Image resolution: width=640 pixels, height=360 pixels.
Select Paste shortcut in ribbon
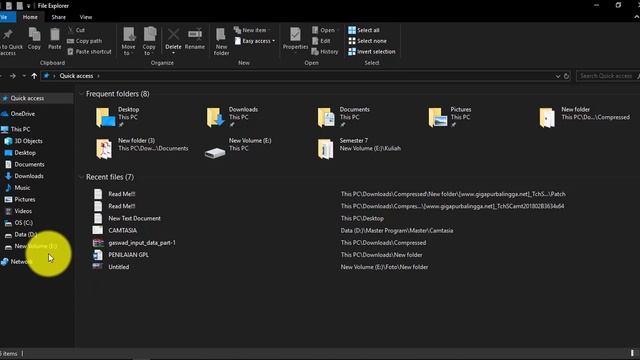point(89,52)
